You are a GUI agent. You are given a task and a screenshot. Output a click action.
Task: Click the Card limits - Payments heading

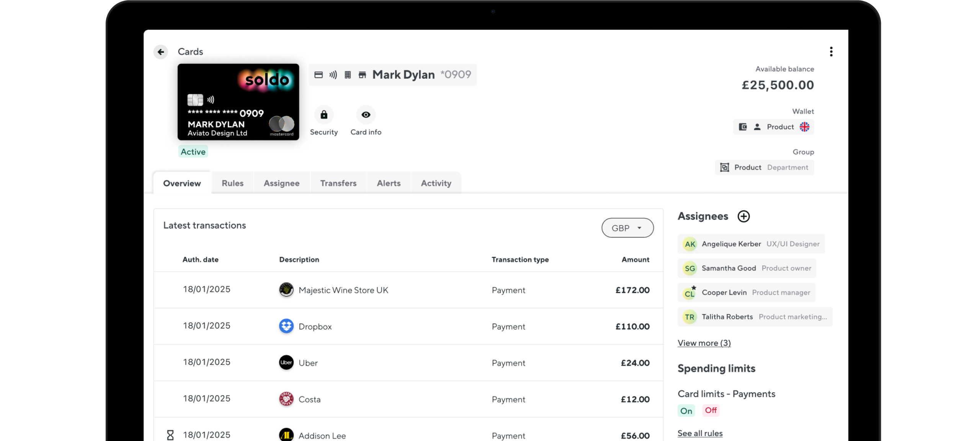tap(726, 394)
